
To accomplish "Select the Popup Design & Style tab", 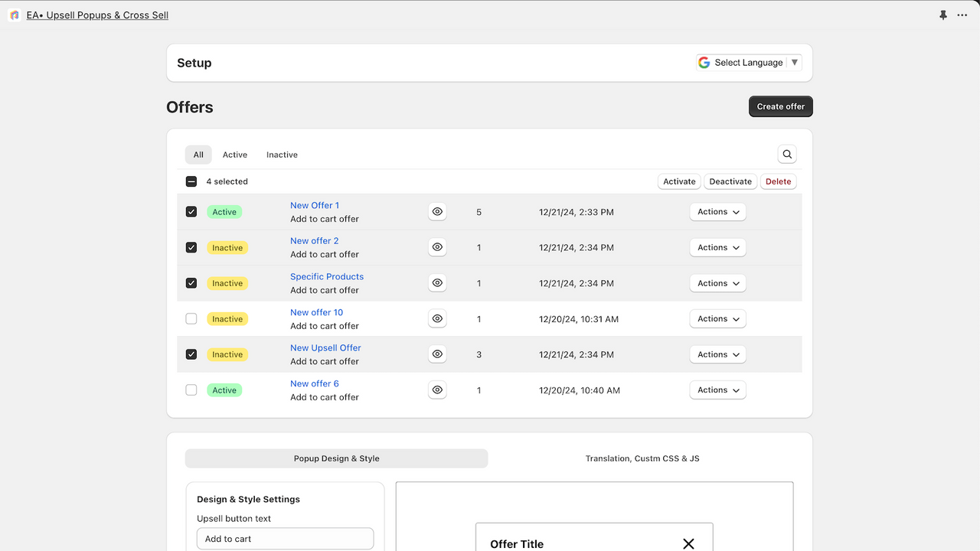I will [337, 458].
